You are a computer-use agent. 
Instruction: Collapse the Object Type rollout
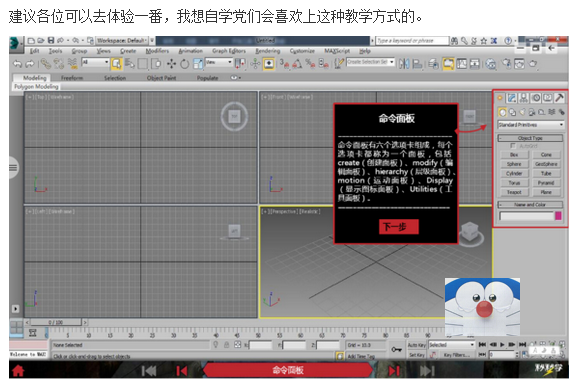(x=530, y=138)
